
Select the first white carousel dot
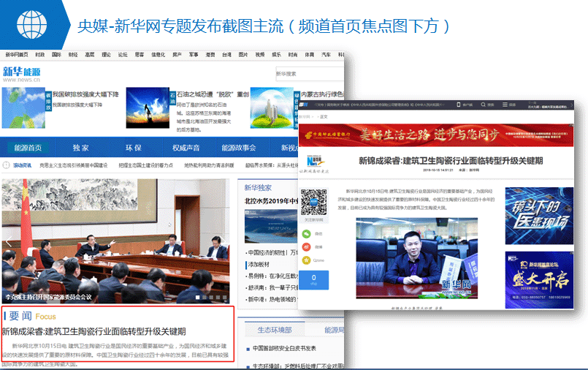197,297
